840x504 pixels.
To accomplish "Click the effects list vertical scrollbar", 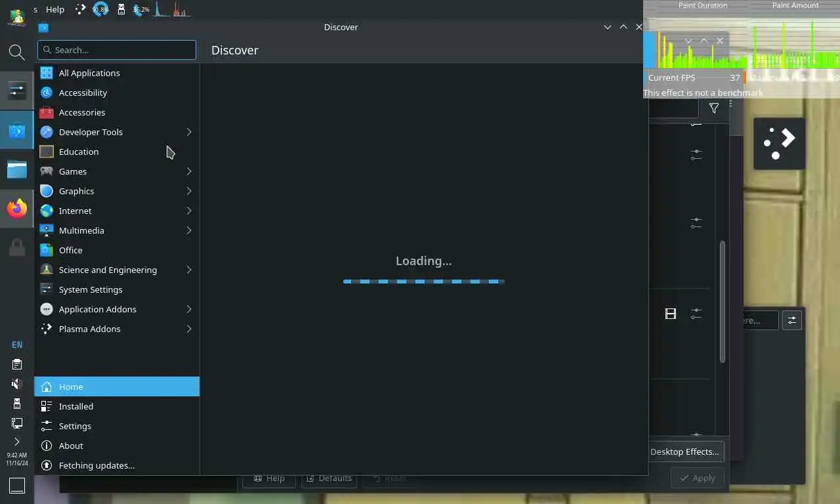I will coord(723,302).
